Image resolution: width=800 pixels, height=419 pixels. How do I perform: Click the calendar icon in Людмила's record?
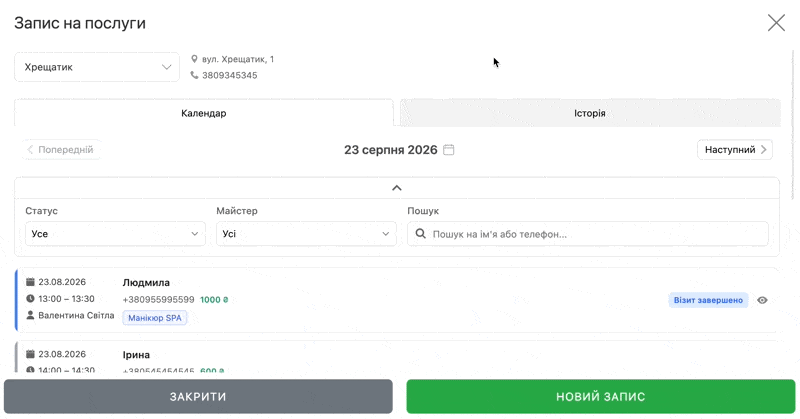coord(30,282)
